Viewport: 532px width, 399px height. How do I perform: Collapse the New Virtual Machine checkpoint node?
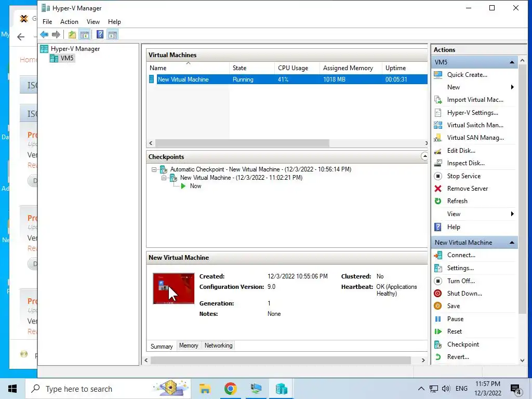click(x=164, y=178)
